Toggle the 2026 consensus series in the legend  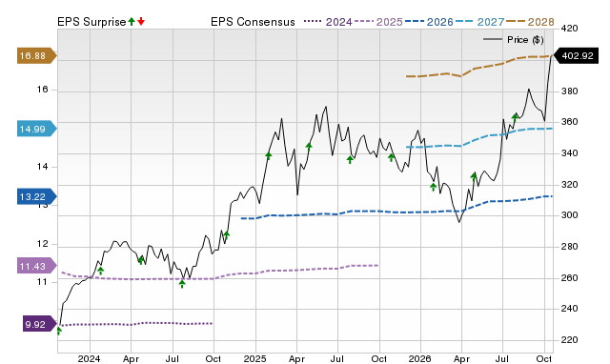[x=429, y=22]
